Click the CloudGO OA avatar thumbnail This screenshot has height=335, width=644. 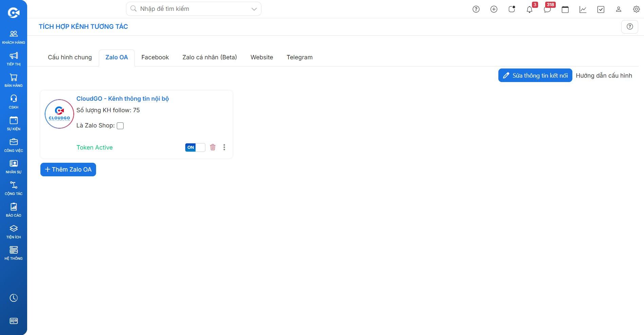tap(59, 114)
